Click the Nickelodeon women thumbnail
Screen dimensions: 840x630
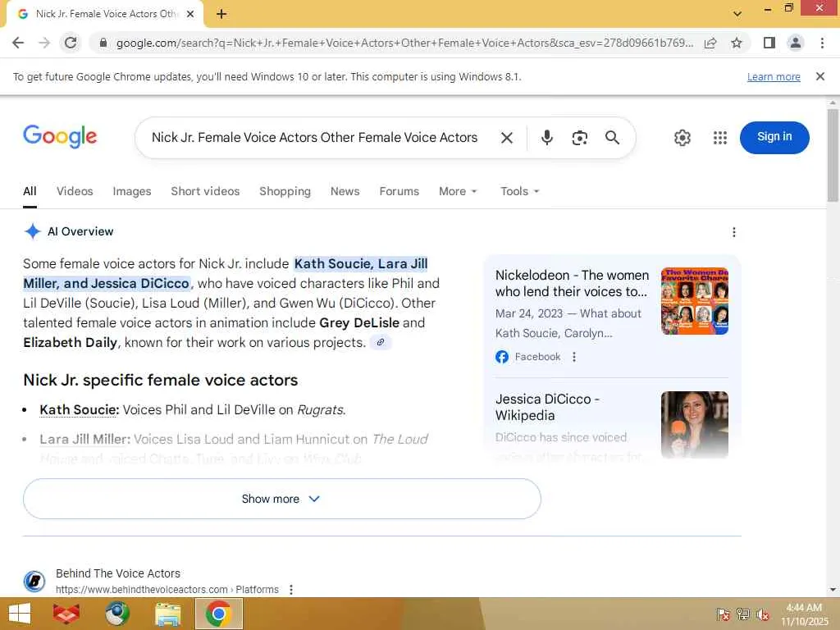[694, 301]
